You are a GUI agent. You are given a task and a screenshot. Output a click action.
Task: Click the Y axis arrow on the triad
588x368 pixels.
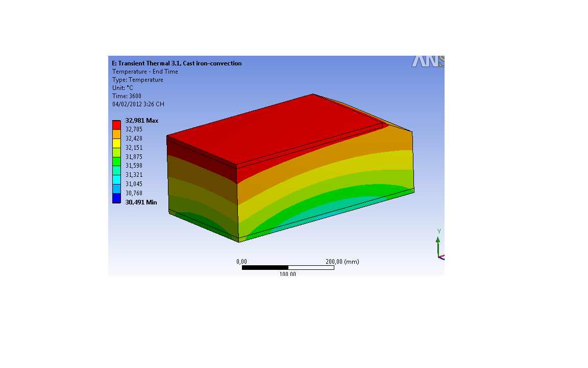point(438,241)
